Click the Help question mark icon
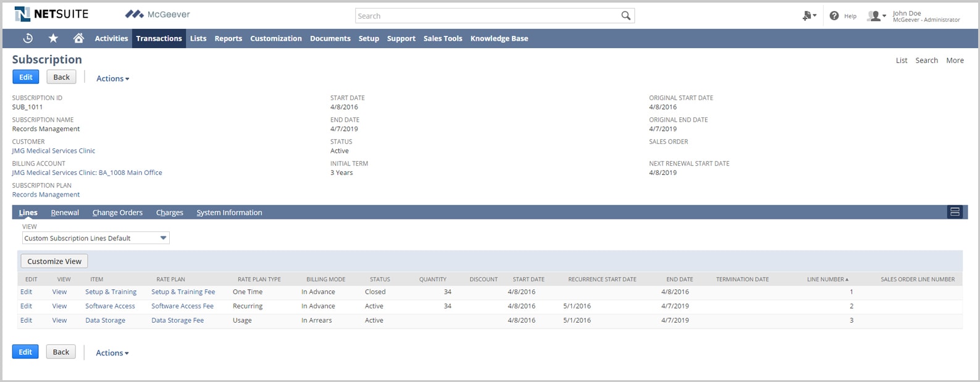Screen dimensions: 980x382 (x=834, y=16)
